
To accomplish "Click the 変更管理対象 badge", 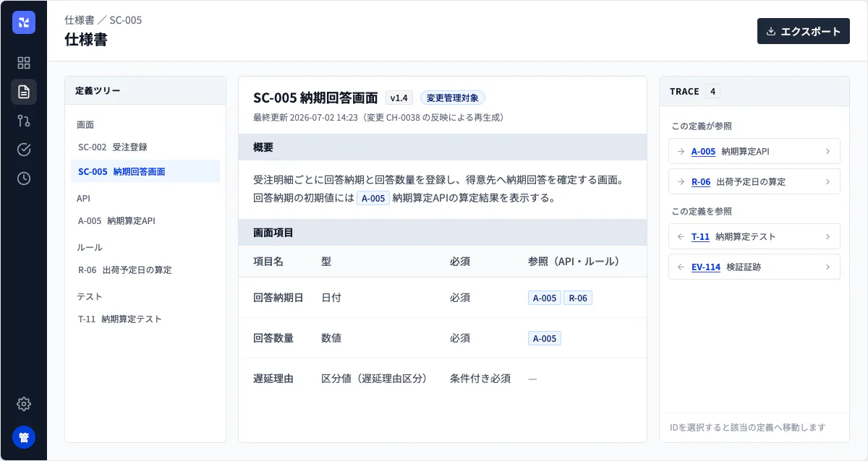I will [x=453, y=98].
